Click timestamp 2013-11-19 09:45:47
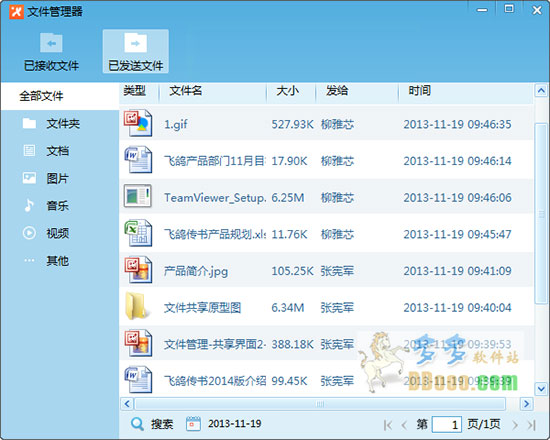550x440 pixels. (x=457, y=234)
